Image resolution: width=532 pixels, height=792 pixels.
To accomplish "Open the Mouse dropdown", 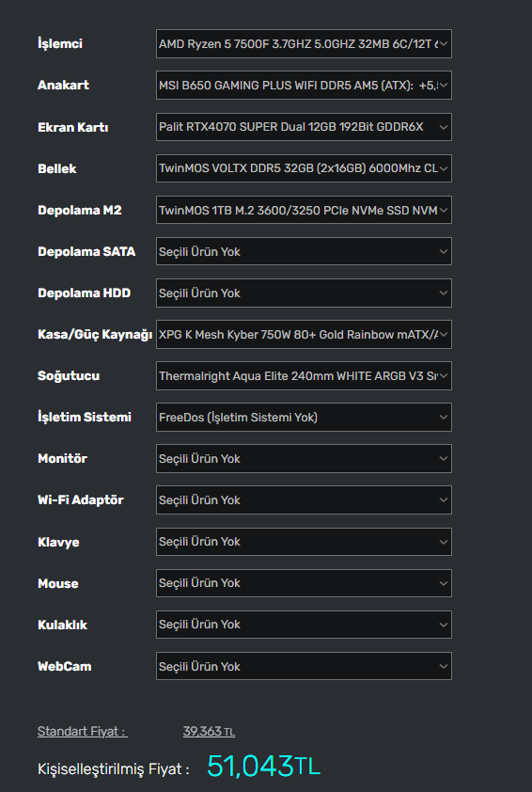I will click(x=304, y=583).
